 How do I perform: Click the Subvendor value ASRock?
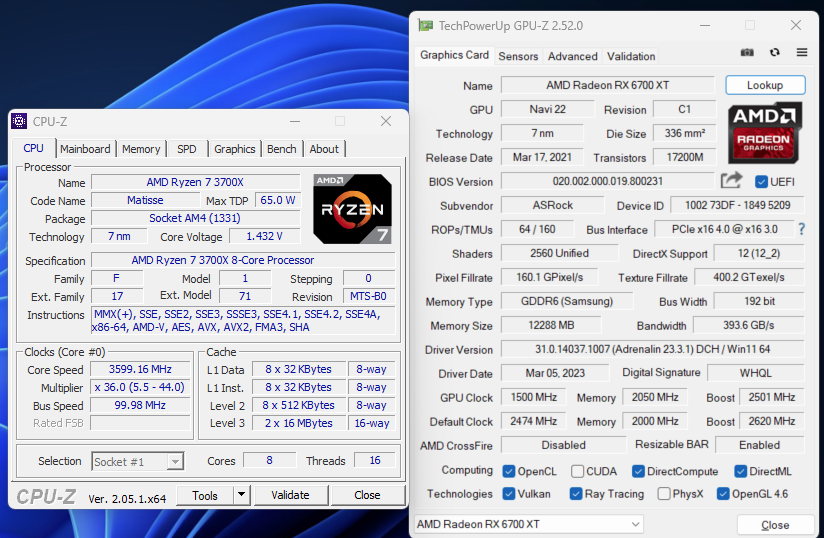point(552,205)
